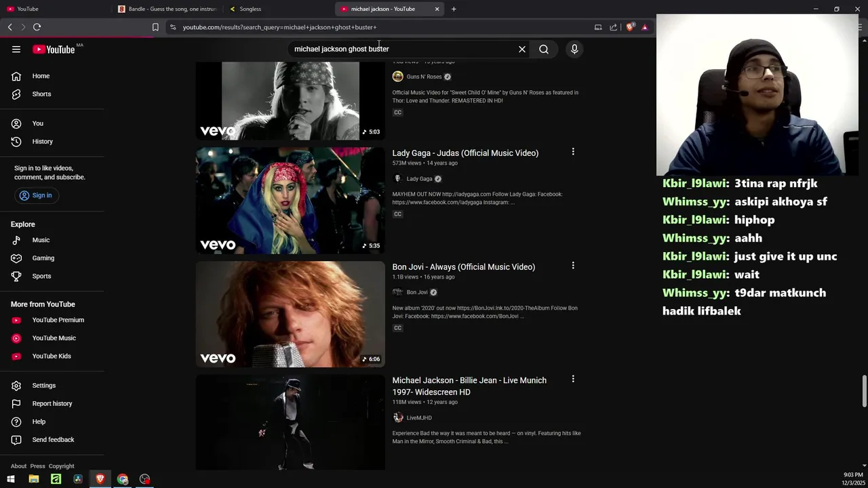Go back with the browser back arrow
This screenshot has width=868, height=488.
coord(9,27)
